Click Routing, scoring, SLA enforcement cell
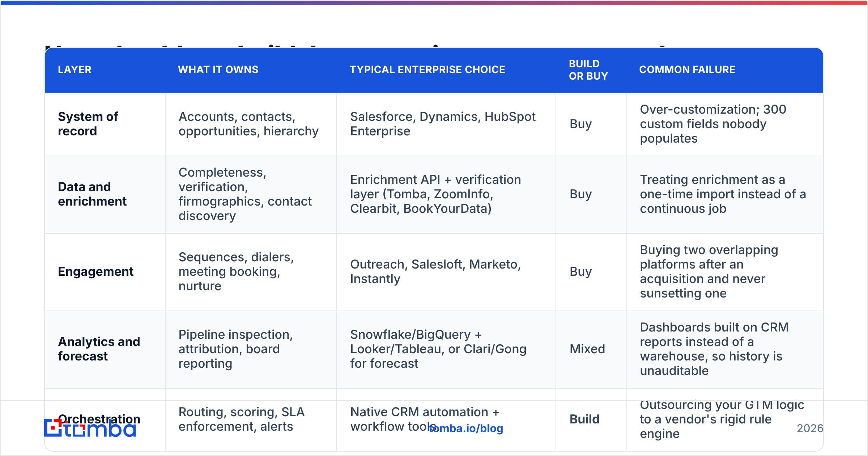The image size is (868, 456). [x=251, y=419]
